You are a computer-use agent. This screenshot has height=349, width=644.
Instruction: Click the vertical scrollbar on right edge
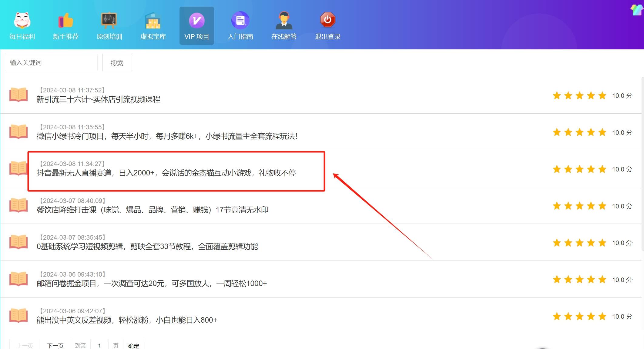(643, 164)
